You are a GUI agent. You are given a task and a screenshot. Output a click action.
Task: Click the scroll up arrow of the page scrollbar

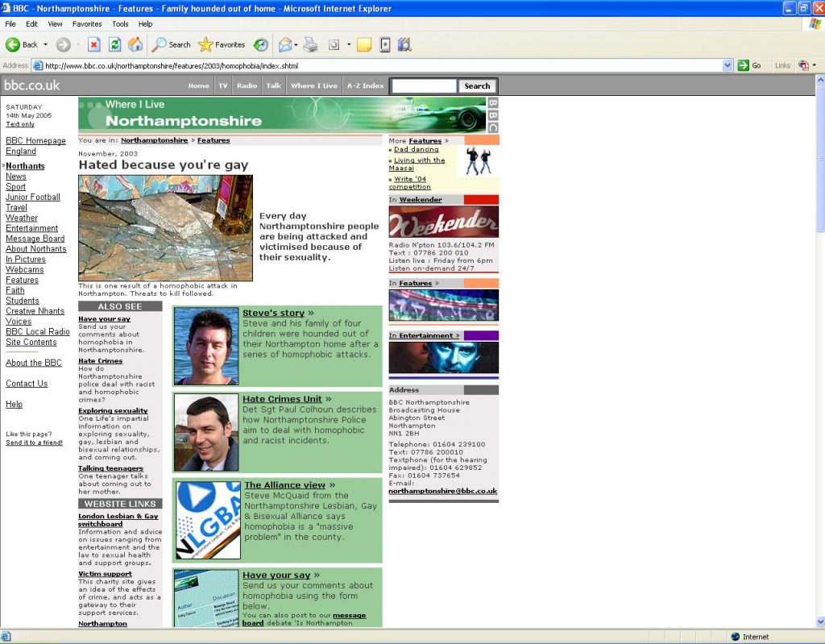click(819, 80)
